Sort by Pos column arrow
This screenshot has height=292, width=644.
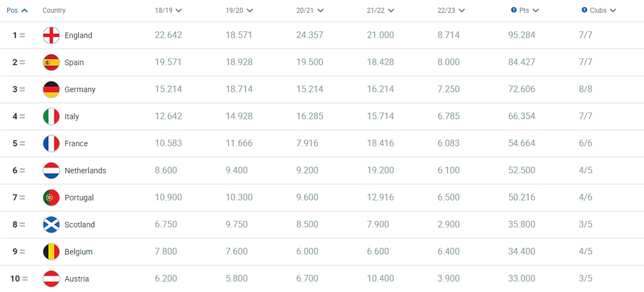point(24,10)
